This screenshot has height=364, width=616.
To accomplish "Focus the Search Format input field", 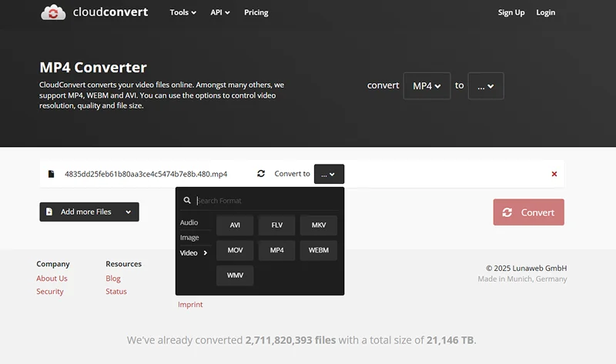I will click(266, 201).
